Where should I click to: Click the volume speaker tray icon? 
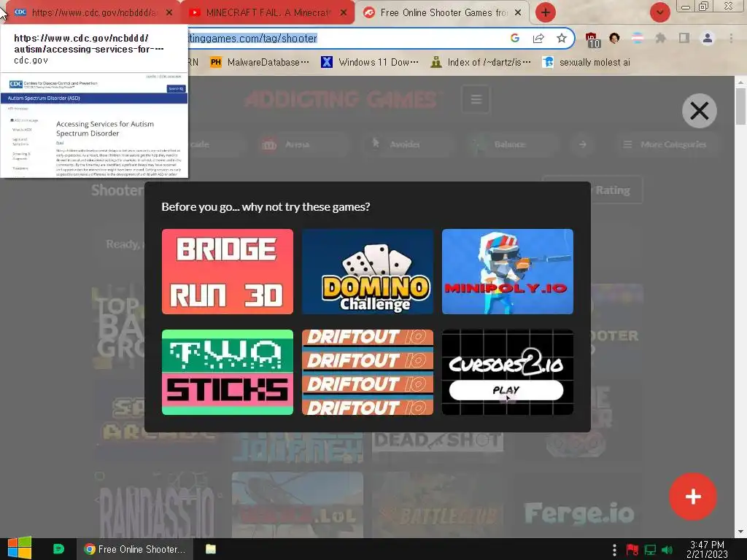[667, 550]
